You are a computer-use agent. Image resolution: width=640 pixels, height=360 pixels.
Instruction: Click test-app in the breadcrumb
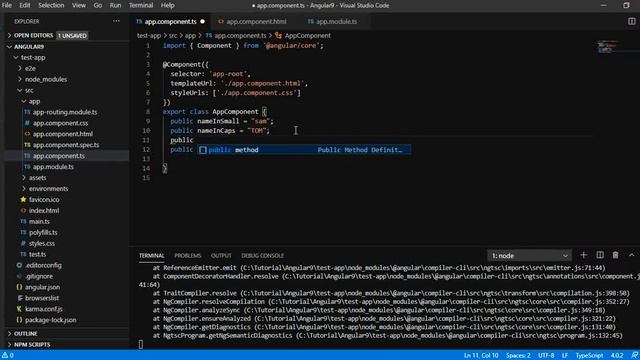pyautogui.click(x=149, y=36)
